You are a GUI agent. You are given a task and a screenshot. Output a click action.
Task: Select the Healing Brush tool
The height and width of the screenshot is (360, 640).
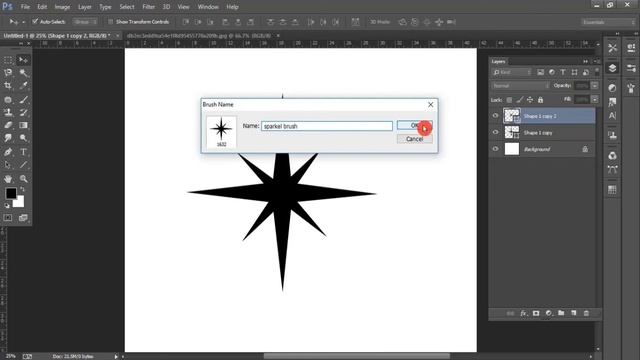(x=8, y=99)
